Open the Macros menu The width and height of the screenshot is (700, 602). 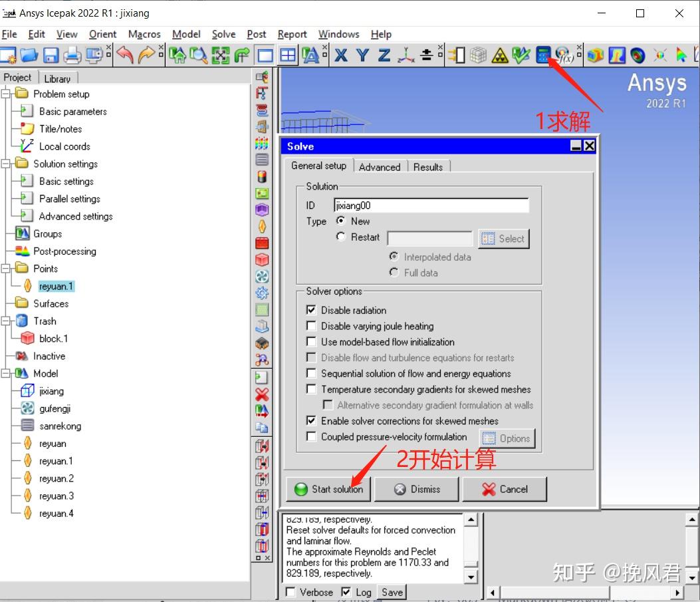(x=144, y=34)
